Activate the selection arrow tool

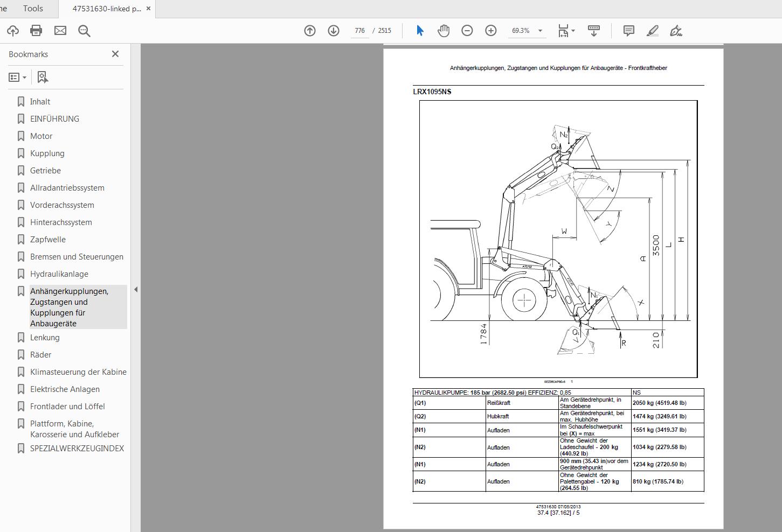[419, 31]
